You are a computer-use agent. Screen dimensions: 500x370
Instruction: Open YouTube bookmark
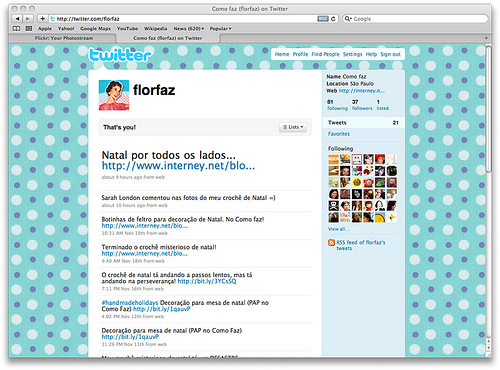pyautogui.click(x=127, y=29)
